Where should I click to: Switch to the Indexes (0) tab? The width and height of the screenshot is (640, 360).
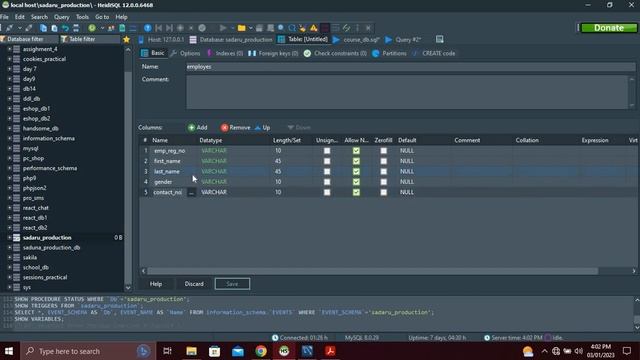(x=225, y=53)
